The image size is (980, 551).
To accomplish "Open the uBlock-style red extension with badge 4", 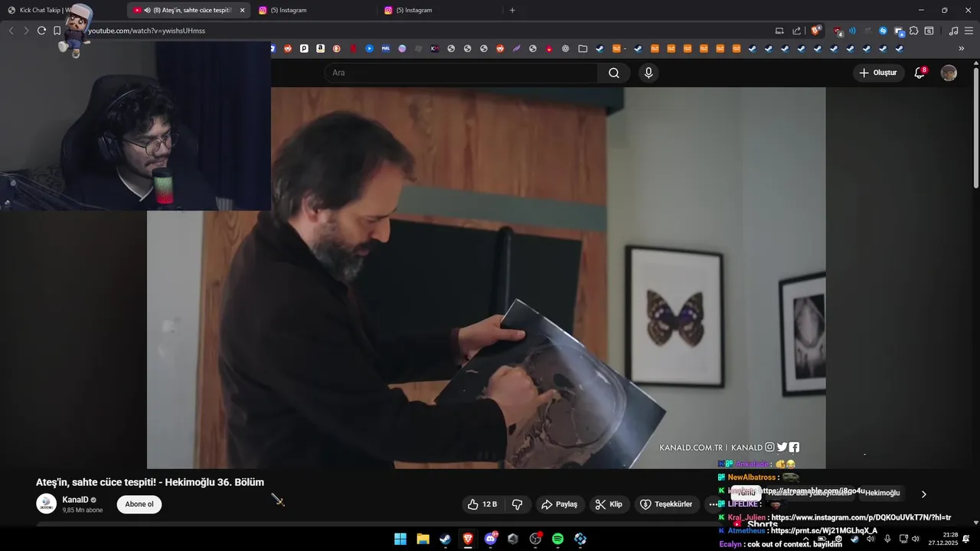I will tap(838, 31).
